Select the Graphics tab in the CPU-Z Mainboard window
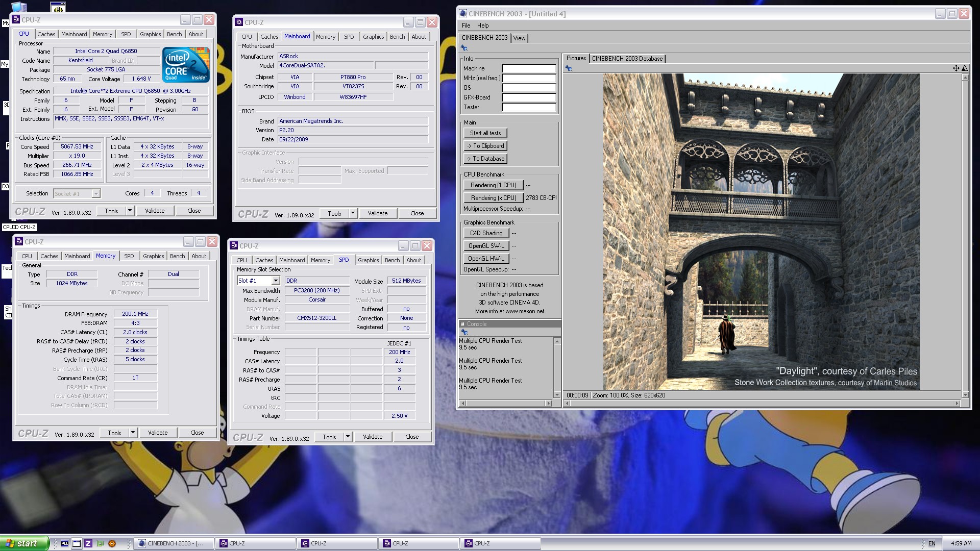Screen dimensions: 980x551 [x=373, y=37]
